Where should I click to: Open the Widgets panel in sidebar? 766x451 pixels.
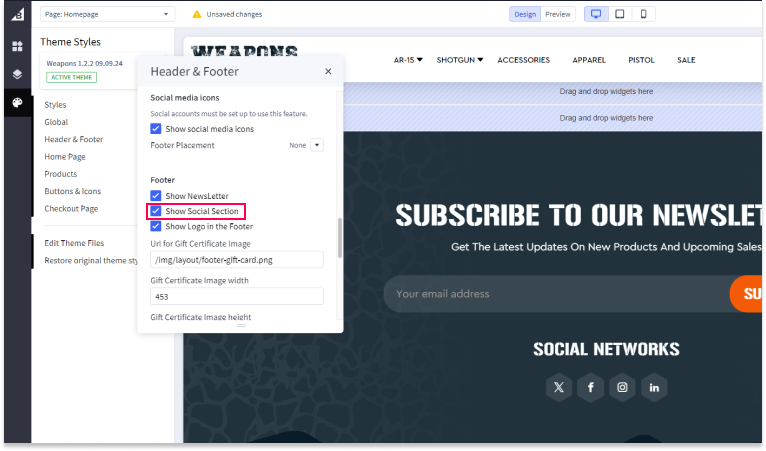[x=16, y=46]
